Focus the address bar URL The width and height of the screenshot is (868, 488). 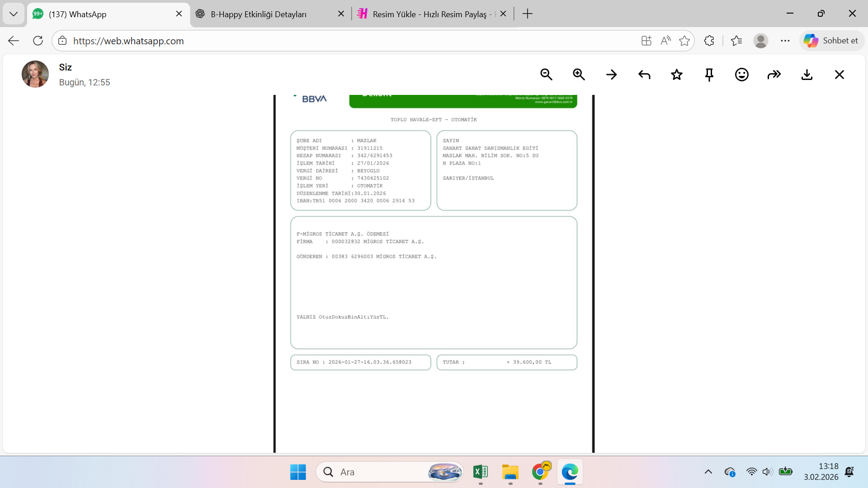point(128,41)
